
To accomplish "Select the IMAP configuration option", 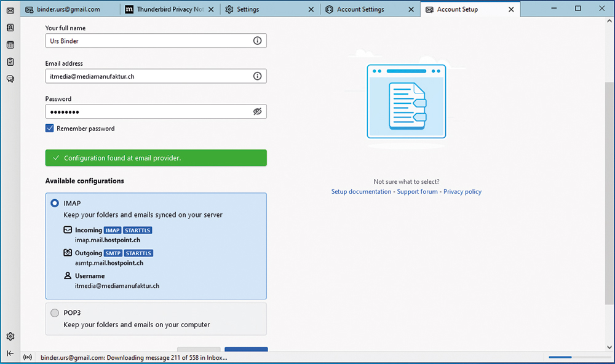I will coord(55,203).
